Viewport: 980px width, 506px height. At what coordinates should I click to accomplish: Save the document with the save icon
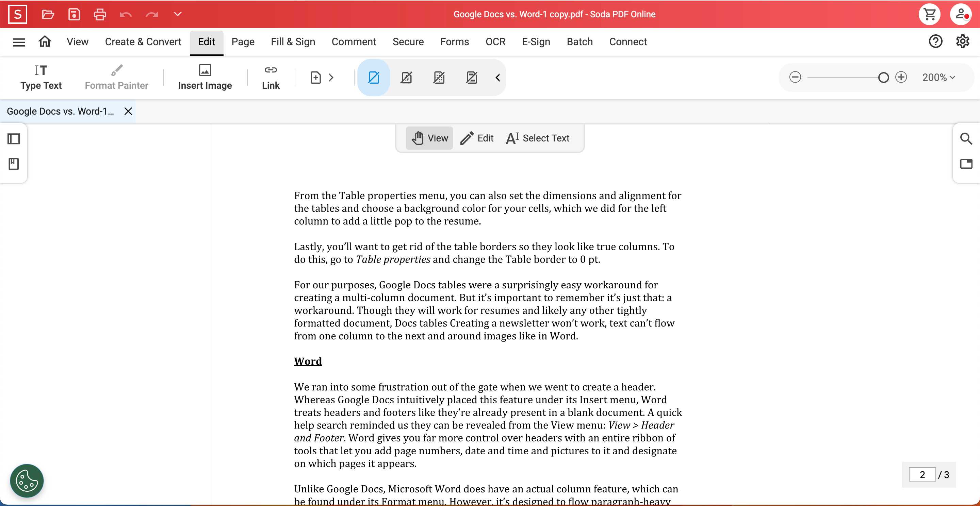tap(74, 14)
